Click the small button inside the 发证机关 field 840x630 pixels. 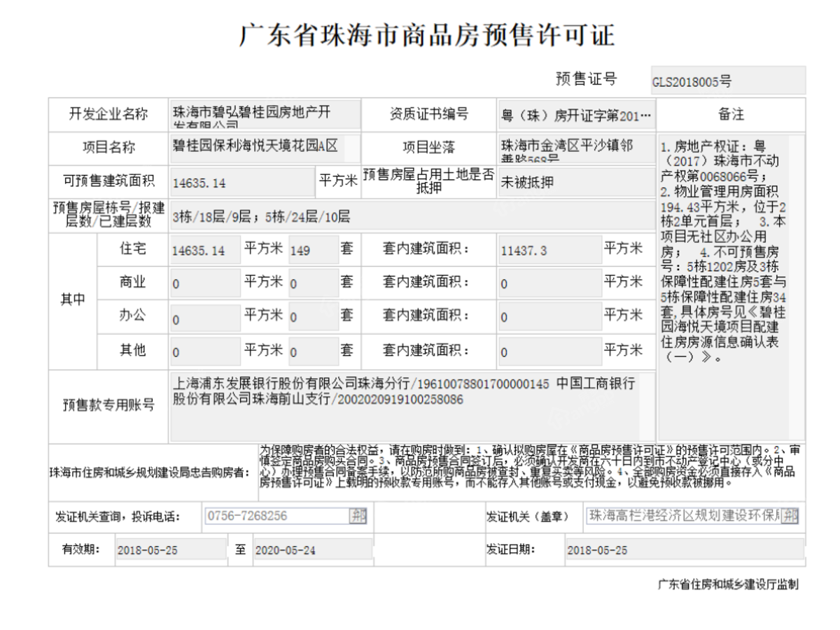pos(790,517)
